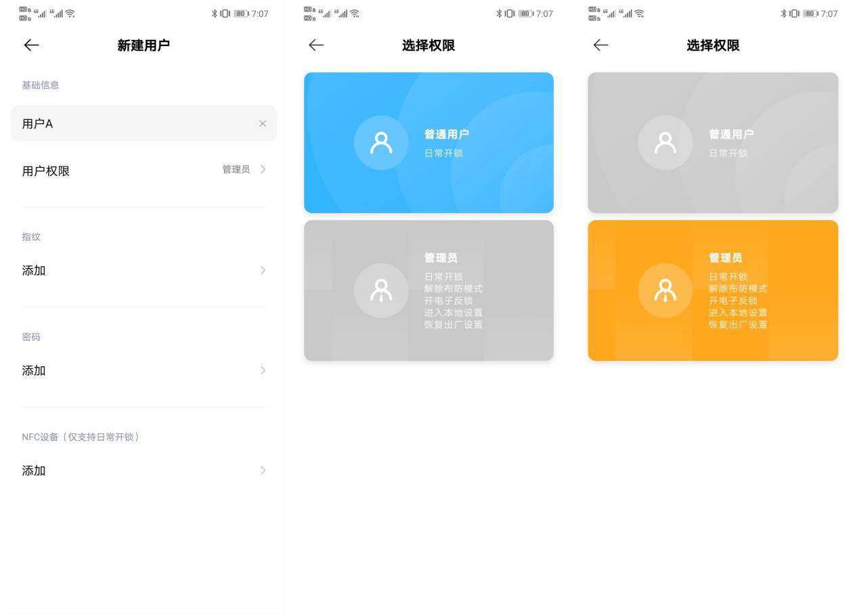
Task: Clear the 用户A name with the X button
Action: pyautogui.click(x=263, y=123)
